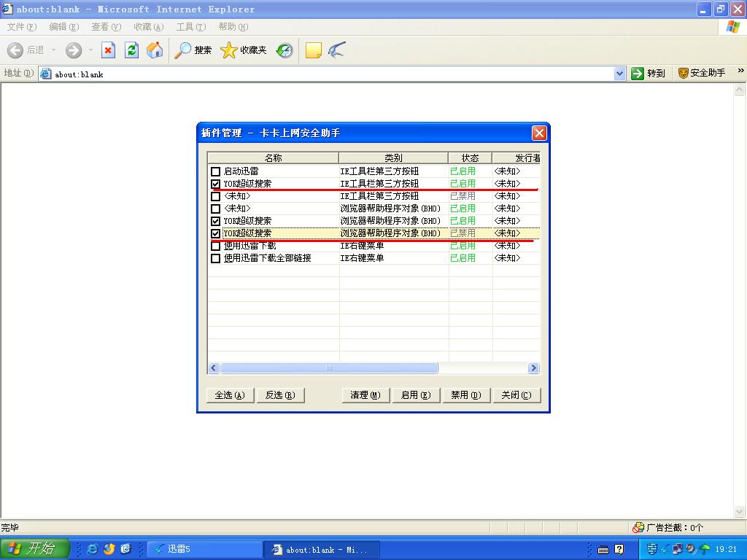Click the third quick launch icon

tap(125, 549)
